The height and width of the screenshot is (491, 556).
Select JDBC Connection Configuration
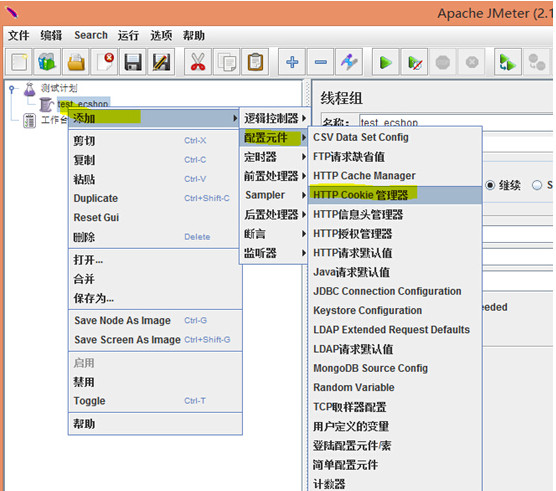point(395,291)
